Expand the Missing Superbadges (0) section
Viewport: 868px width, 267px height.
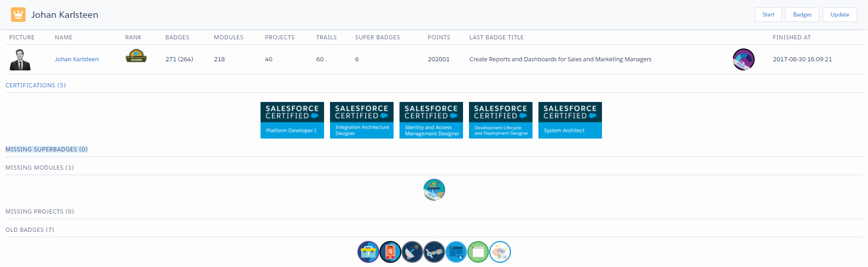click(x=47, y=150)
